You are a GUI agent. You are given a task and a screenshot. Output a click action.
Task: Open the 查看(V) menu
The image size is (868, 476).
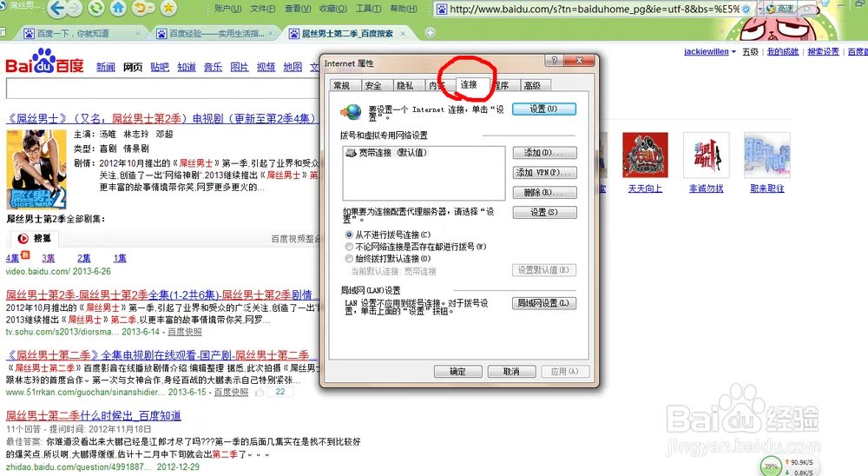[x=297, y=9]
